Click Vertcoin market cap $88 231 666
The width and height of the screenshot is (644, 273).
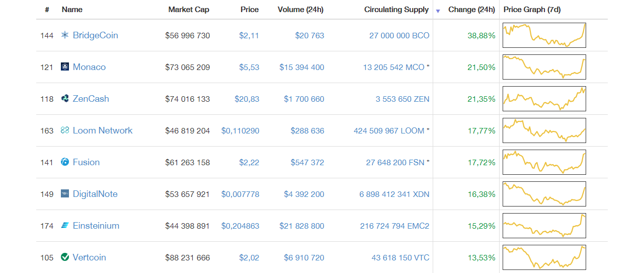click(188, 257)
